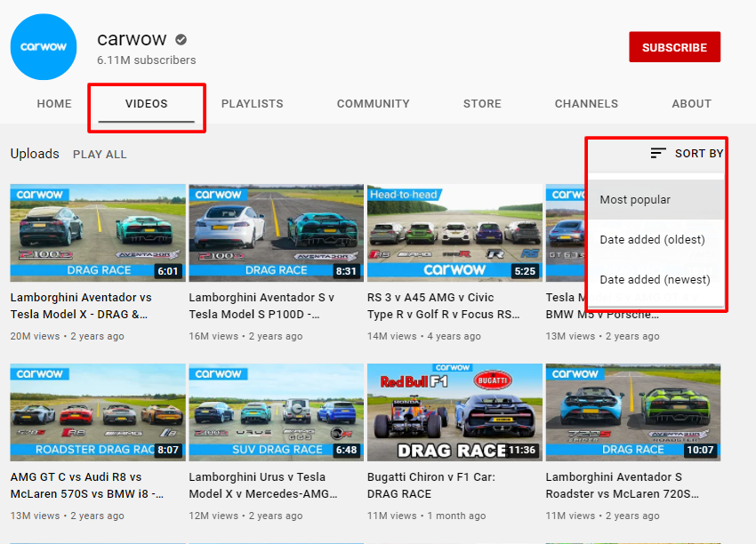Click title AMG GT C vs Audi R8

pos(87,485)
